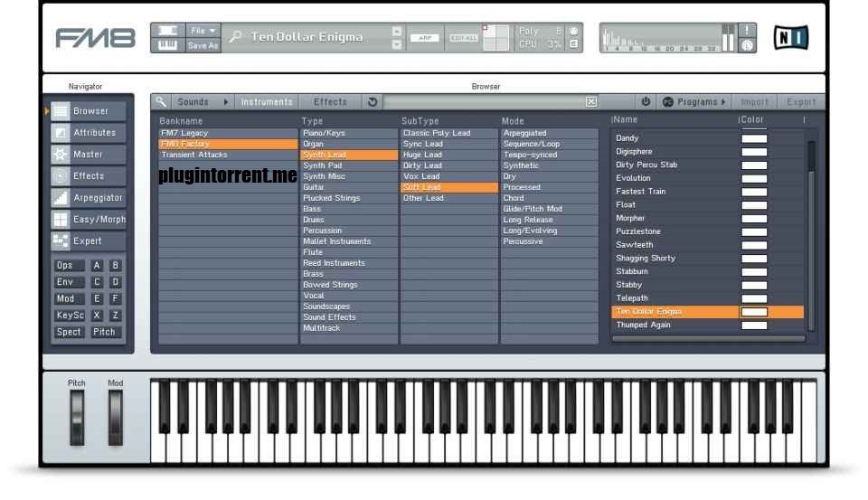Click the Color swatch for Thumped Again

754,325
